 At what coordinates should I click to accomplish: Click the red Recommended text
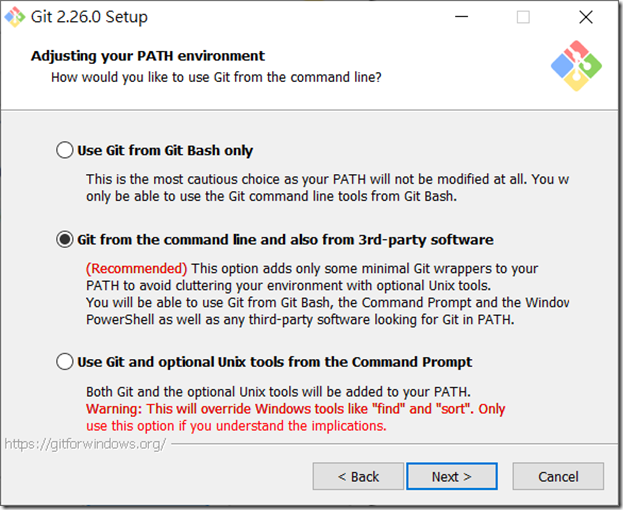[136, 269]
